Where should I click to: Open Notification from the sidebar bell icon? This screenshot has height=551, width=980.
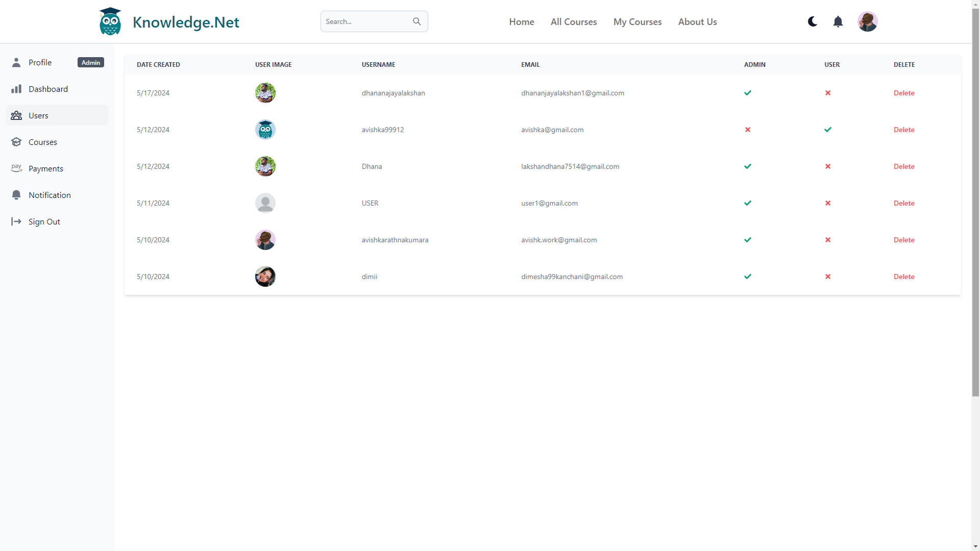(17, 195)
